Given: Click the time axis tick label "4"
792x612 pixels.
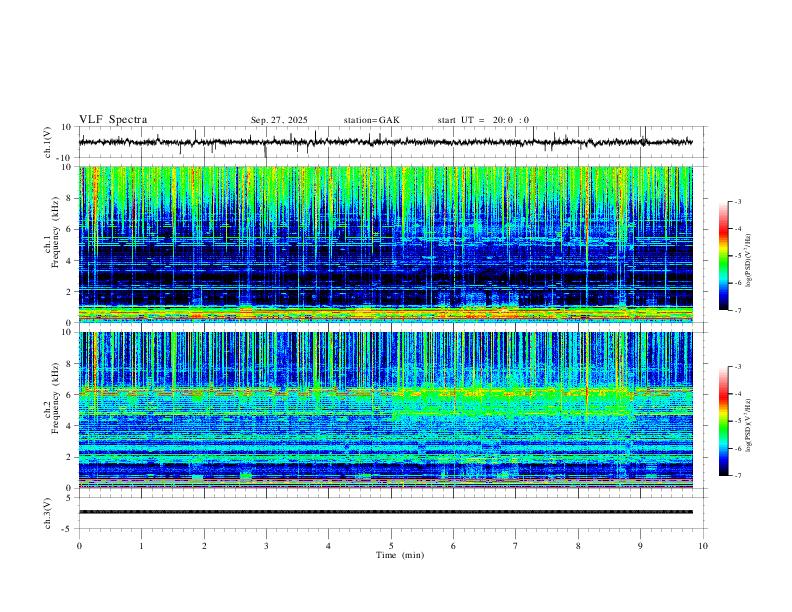Looking at the screenshot, I should pyautogui.click(x=328, y=546).
